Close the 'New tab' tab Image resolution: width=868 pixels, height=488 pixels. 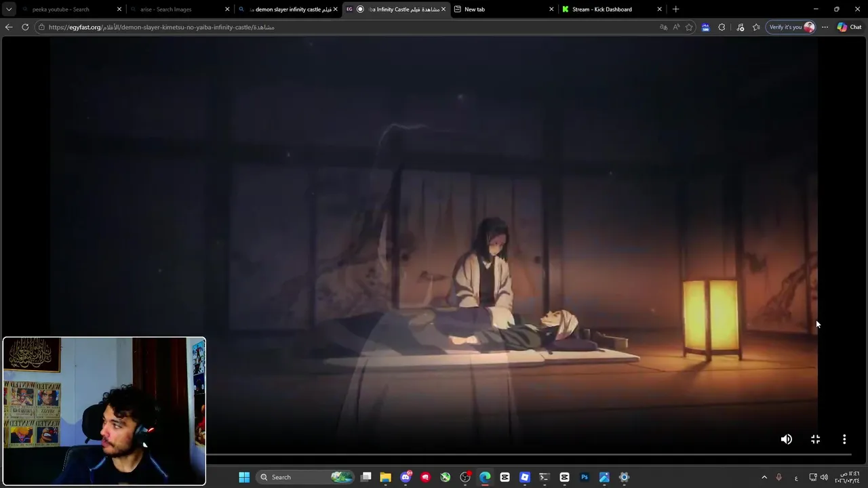[551, 9]
